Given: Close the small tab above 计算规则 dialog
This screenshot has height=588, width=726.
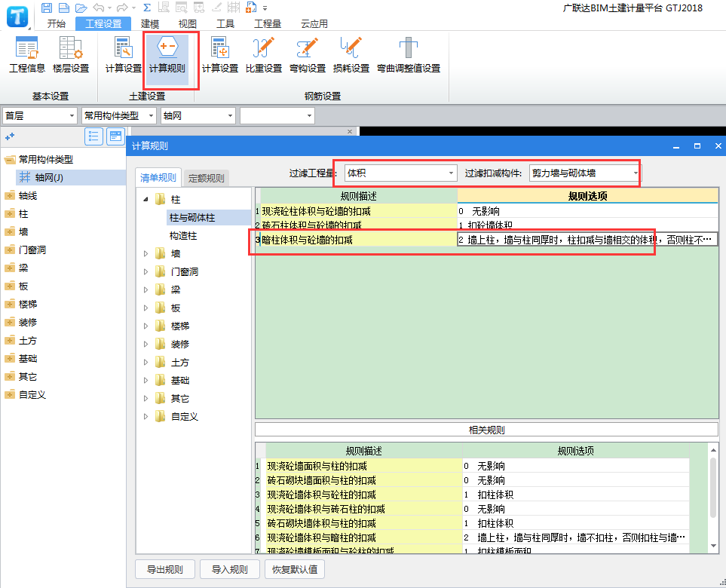Looking at the screenshot, I should click(x=350, y=131).
